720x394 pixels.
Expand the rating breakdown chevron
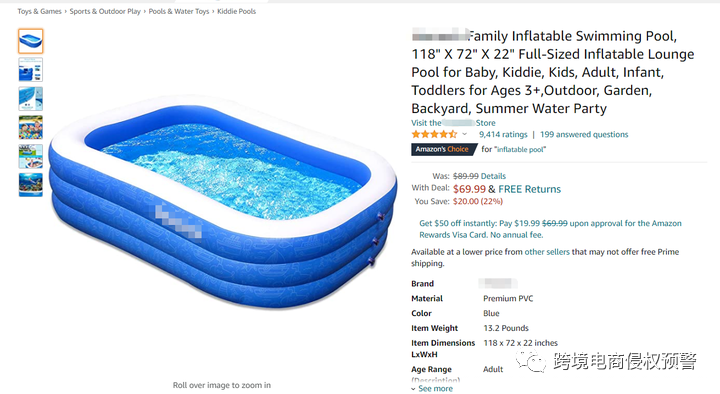pos(465,135)
